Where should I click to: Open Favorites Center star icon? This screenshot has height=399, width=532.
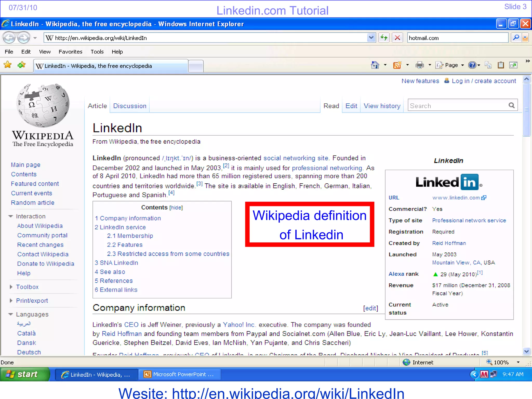click(8, 65)
